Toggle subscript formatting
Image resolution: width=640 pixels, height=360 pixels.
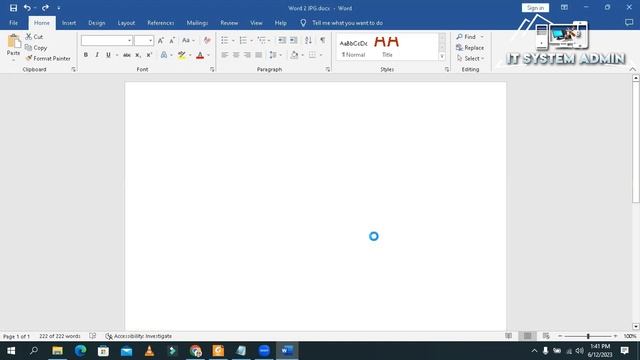pyautogui.click(x=138, y=55)
